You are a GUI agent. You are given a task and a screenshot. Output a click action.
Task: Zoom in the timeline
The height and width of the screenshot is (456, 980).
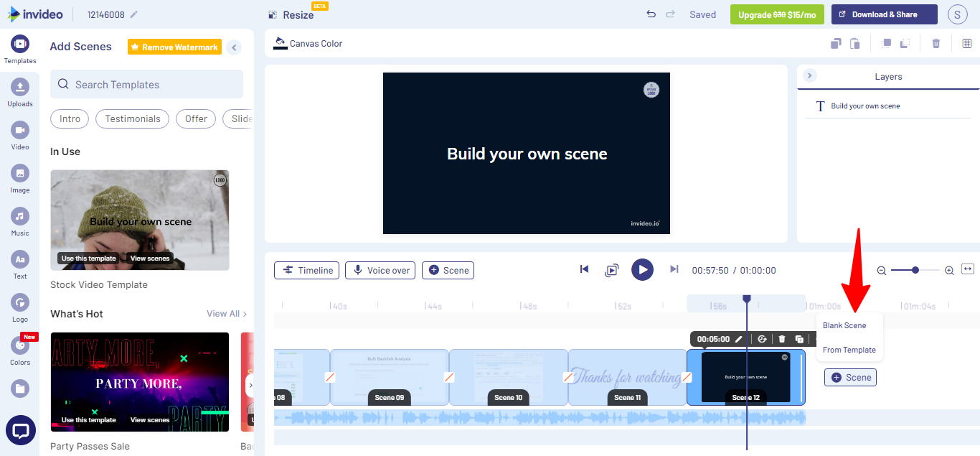coord(949,271)
